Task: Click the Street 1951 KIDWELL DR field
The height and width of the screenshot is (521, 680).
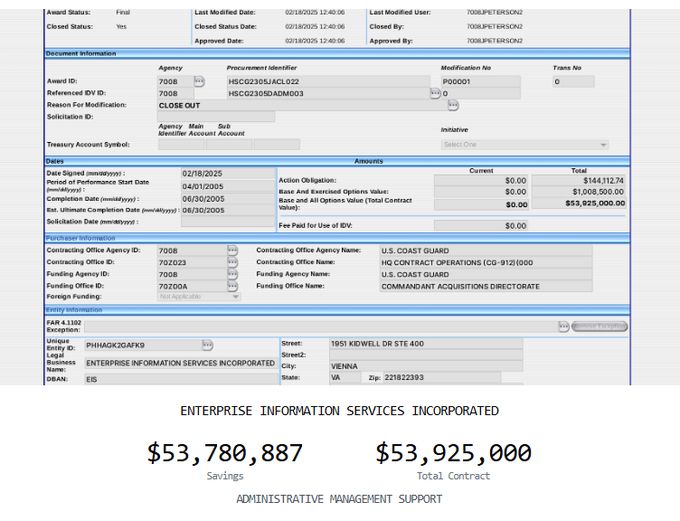Action: pos(426,344)
